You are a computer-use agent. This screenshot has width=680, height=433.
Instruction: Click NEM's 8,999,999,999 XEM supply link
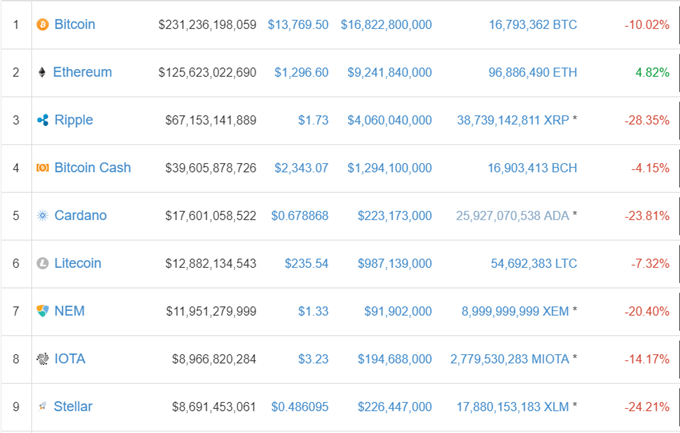[x=514, y=311]
